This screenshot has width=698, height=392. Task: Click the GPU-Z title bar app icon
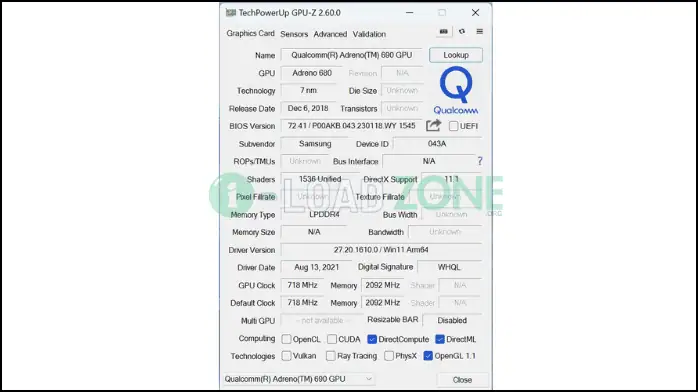tap(231, 12)
